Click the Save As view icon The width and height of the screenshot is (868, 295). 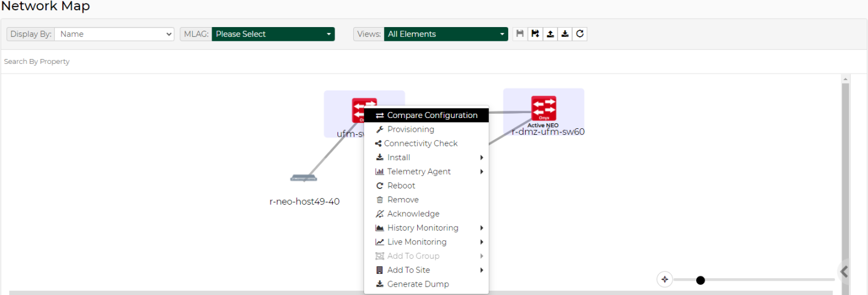tap(535, 34)
